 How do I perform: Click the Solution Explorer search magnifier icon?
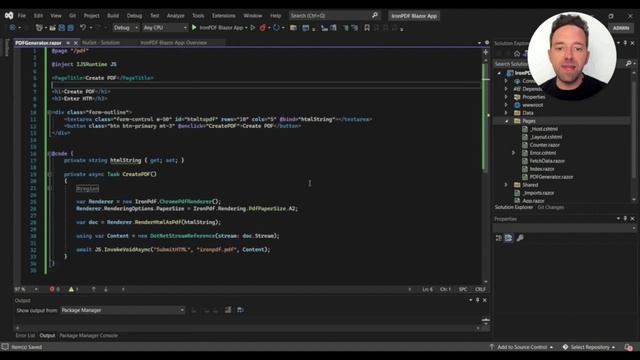point(629,63)
